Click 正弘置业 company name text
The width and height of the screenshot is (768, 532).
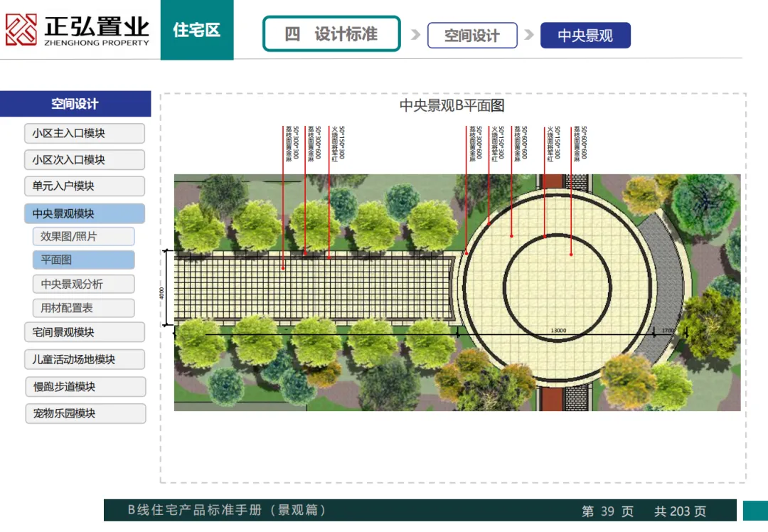97,26
